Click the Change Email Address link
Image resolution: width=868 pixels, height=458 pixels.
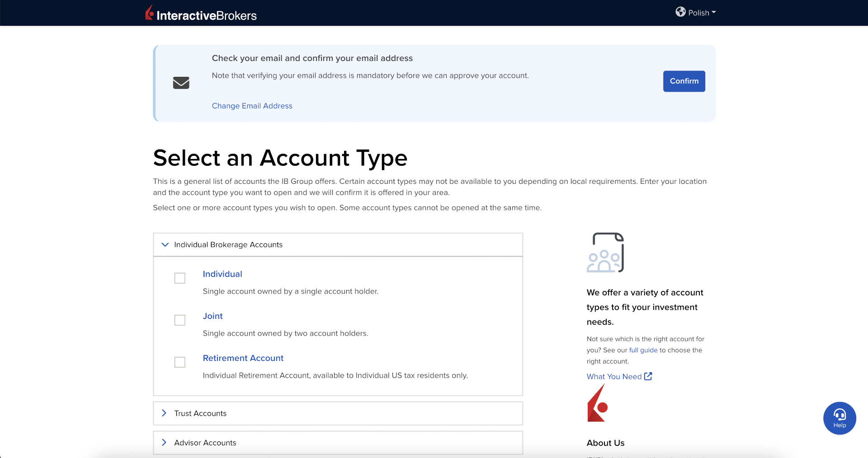[x=252, y=106]
